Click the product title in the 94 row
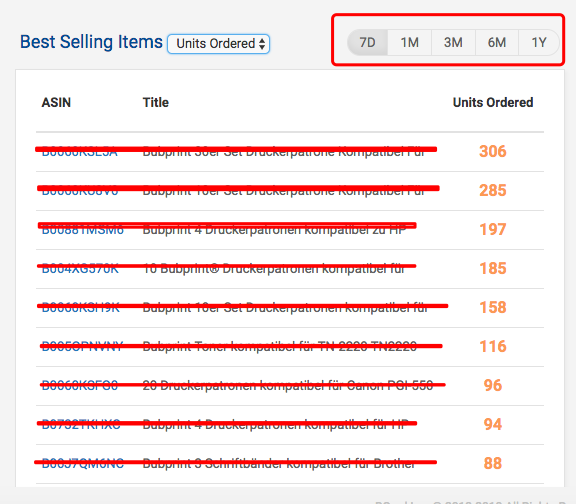 [x=276, y=424]
